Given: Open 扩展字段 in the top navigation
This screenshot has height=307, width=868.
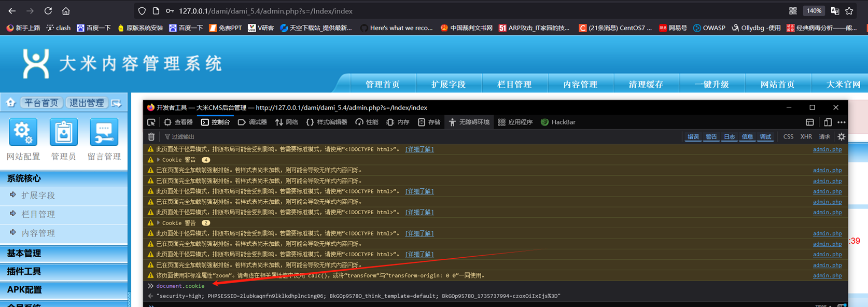Looking at the screenshot, I should pyautogui.click(x=448, y=84).
